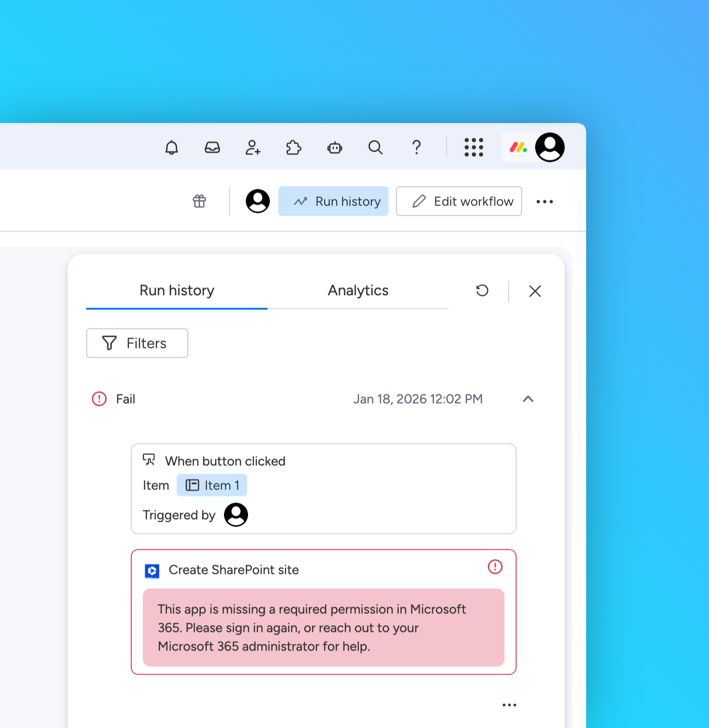Click the Edit workflow button

point(459,201)
